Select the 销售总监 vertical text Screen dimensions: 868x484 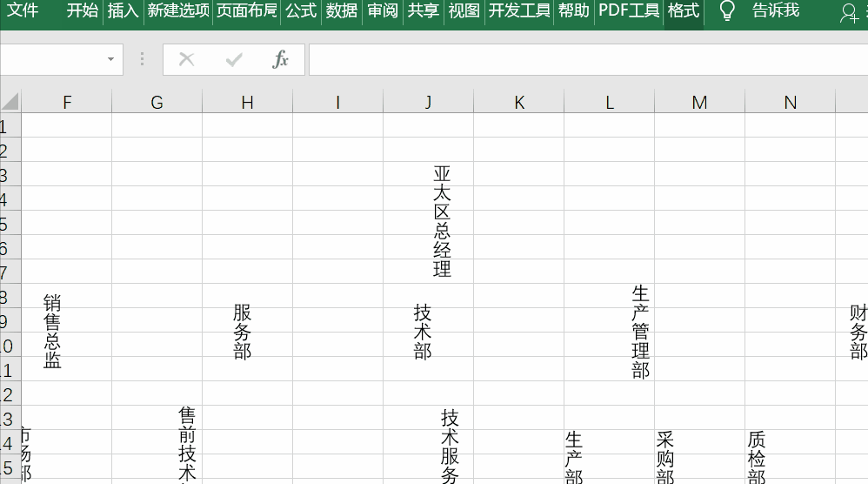pyautogui.click(x=52, y=331)
